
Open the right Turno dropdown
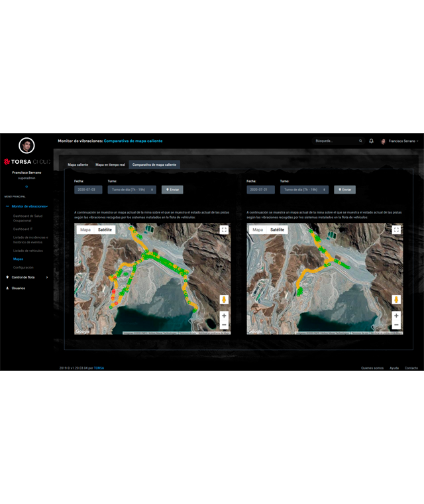tap(304, 189)
